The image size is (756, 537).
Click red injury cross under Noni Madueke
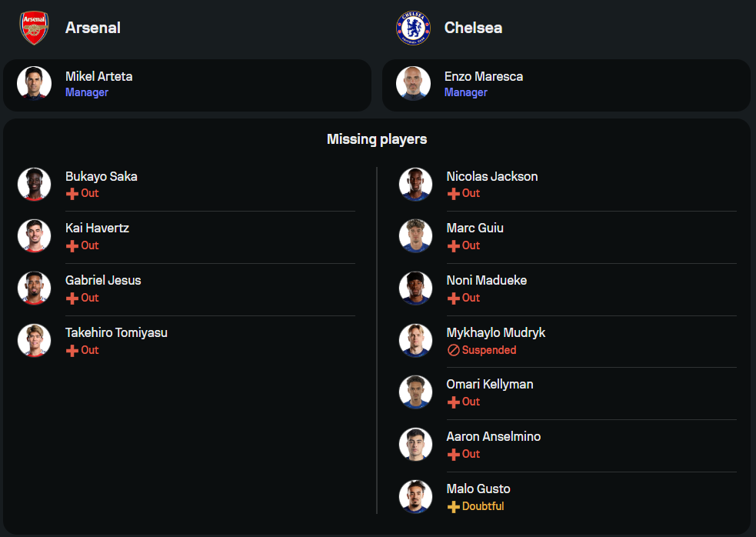(453, 299)
